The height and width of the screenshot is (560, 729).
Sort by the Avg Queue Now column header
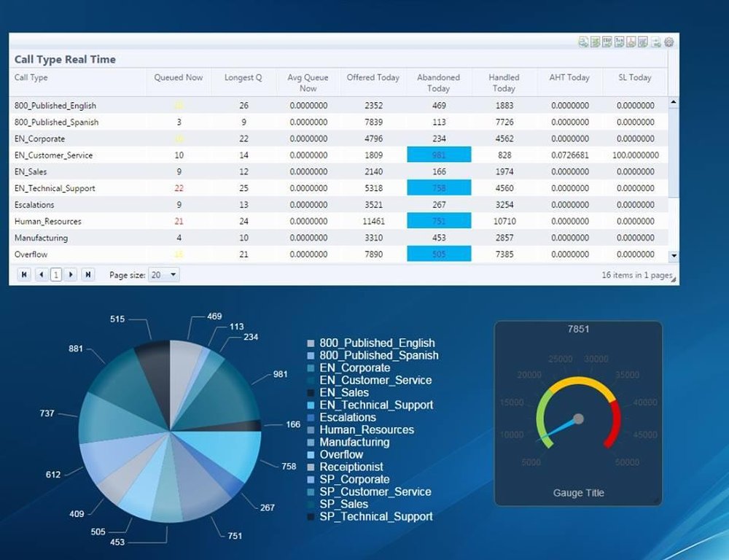coord(308,83)
